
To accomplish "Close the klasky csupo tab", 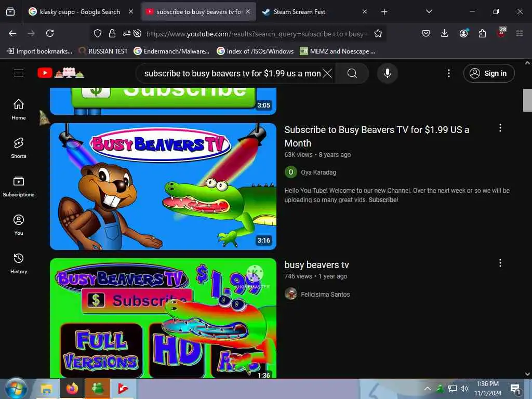I will coord(131,11).
